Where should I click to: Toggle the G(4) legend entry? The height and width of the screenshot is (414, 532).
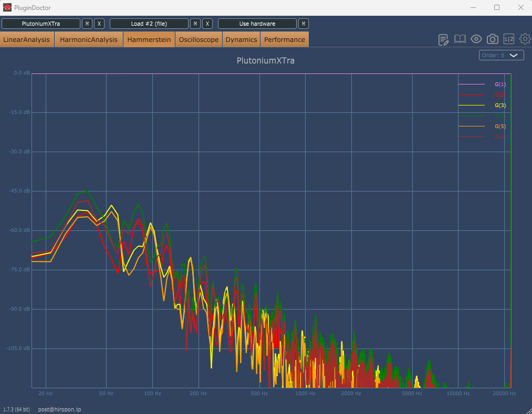(x=500, y=116)
